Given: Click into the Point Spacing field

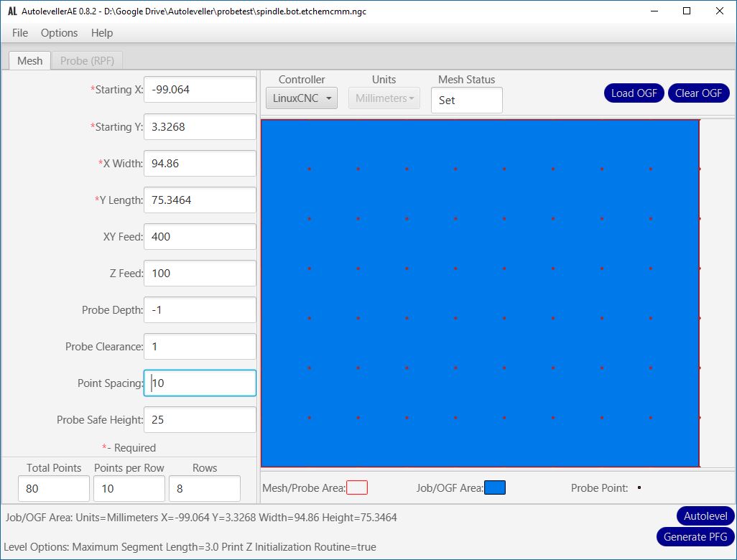Looking at the screenshot, I should [x=200, y=383].
